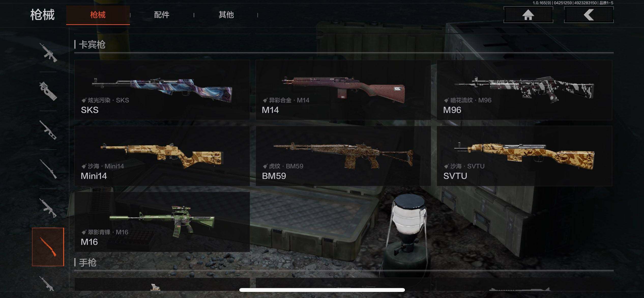Open the BM59 tiger stripe card

click(x=343, y=156)
